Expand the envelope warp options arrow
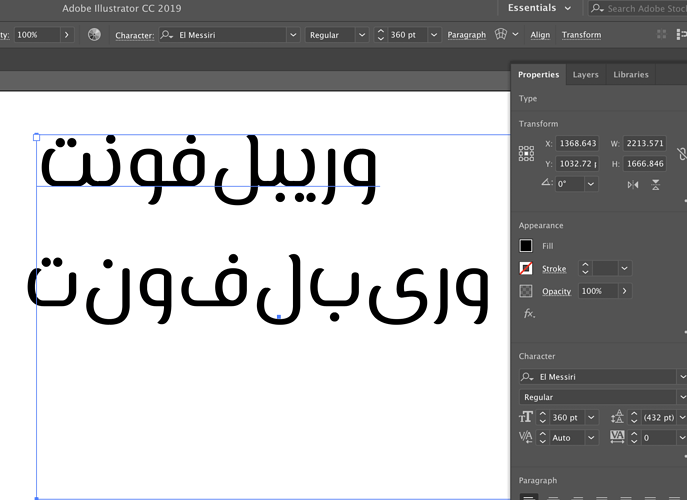 pyautogui.click(x=515, y=34)
